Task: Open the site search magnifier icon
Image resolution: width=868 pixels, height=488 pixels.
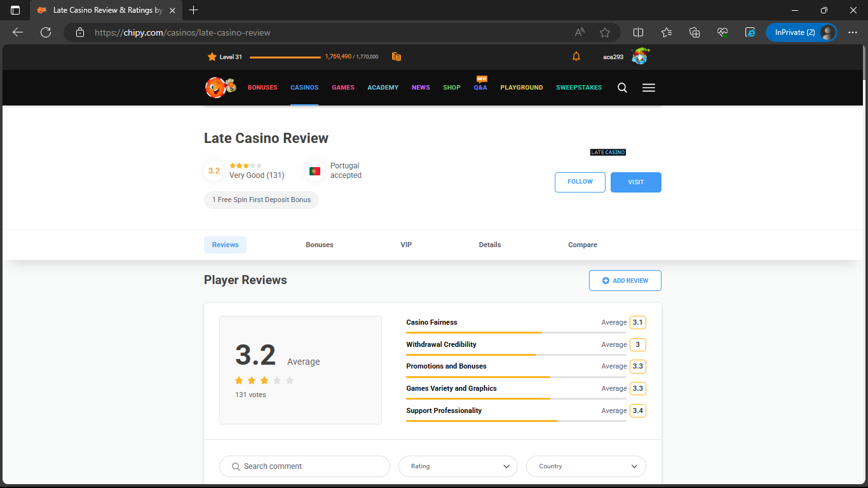Action: pyautogui.click(x=622, y=88)
